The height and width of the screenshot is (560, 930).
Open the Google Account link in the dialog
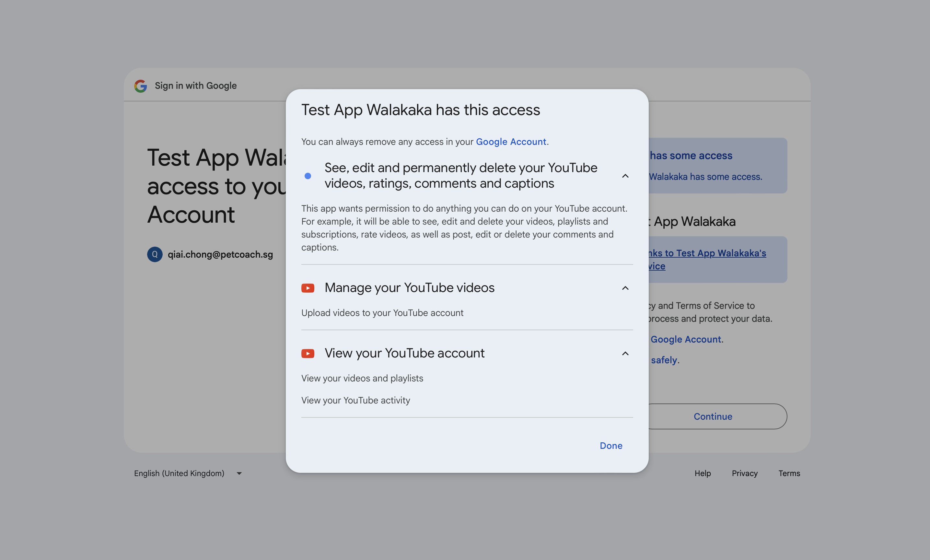pyautogui.click(x=511, y=142)
